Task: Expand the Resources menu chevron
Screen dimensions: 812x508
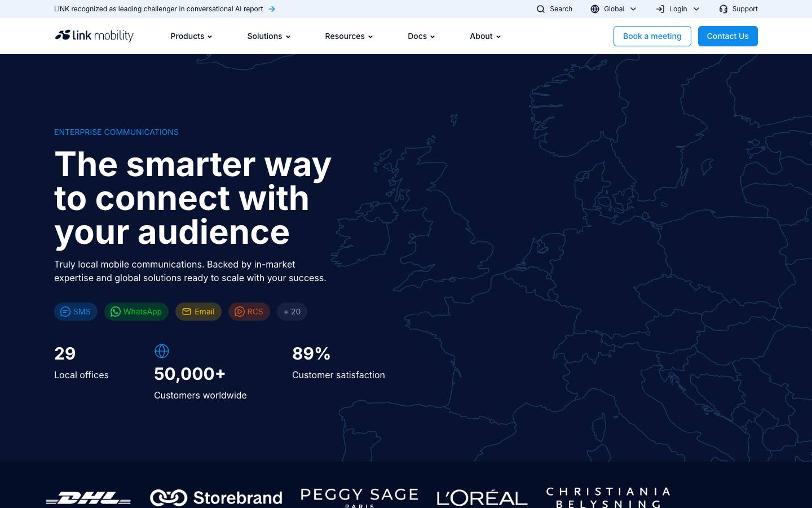Action: (x=370, y=37)
